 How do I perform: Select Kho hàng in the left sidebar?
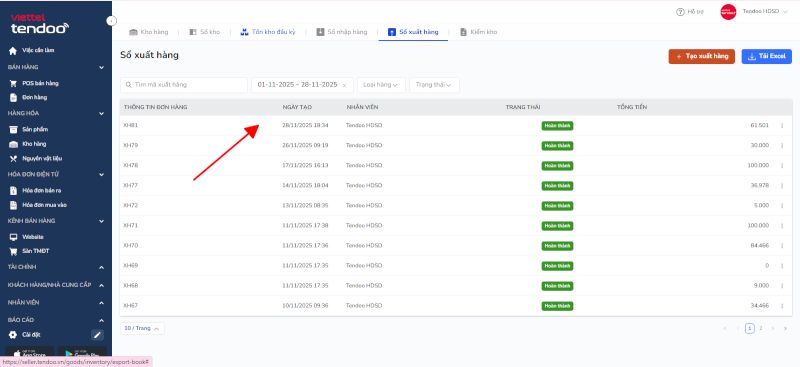point(28,144)
